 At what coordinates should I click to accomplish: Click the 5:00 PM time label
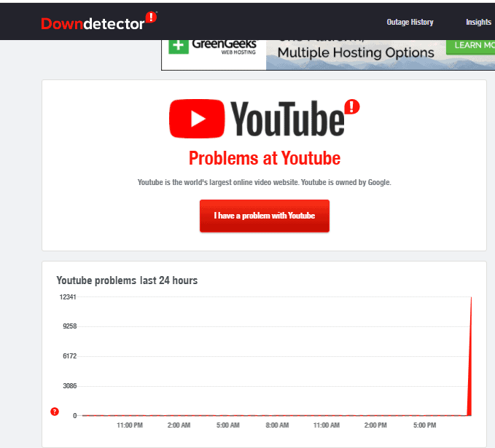pyautogui.click(x=424, y=425)
